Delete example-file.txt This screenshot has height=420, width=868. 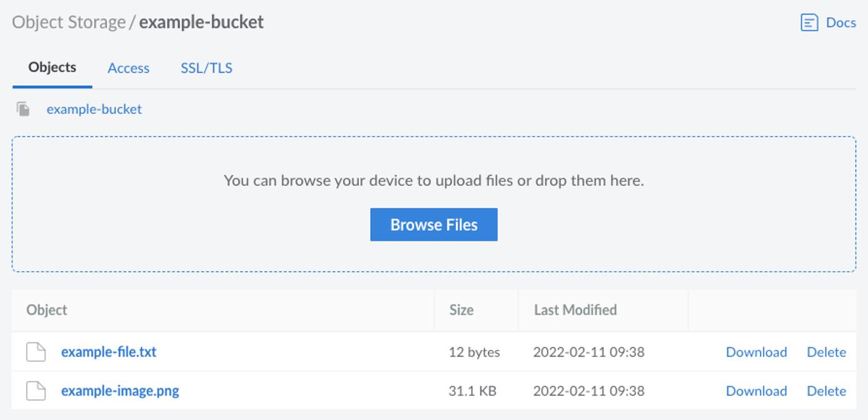click(826, 352)
